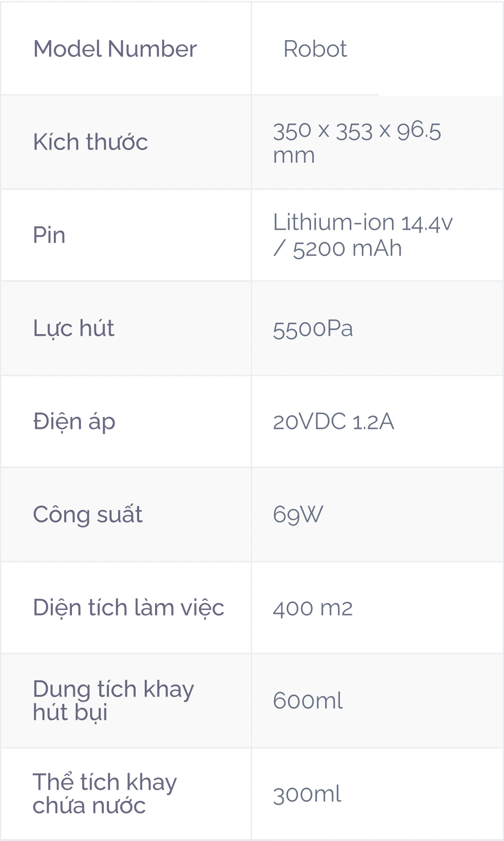Click the "Pin" row label
Image resolution: width=504 pixels, height=841 pixels.
coord(49,235)
